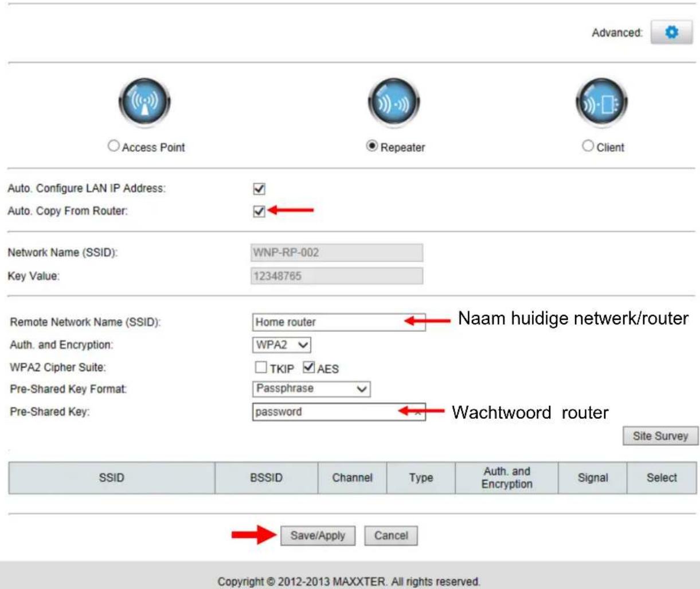700x589 pixels.
Task: Click the Pre-Shared Key password field
Action: [339, 412]
